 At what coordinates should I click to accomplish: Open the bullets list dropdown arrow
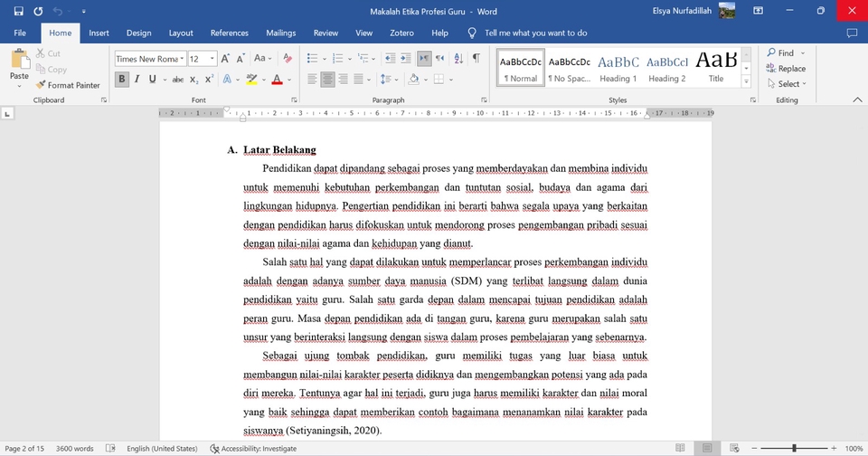tap(325, 59)
